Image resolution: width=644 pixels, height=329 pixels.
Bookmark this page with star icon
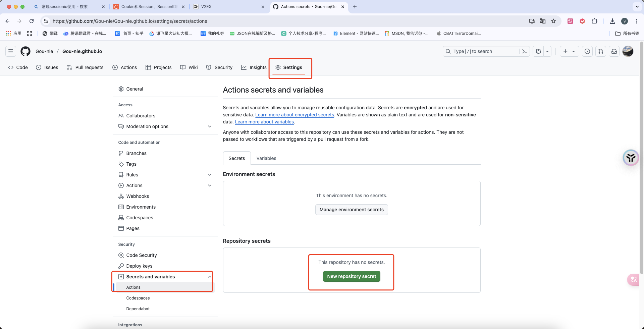tap(553, 21)
